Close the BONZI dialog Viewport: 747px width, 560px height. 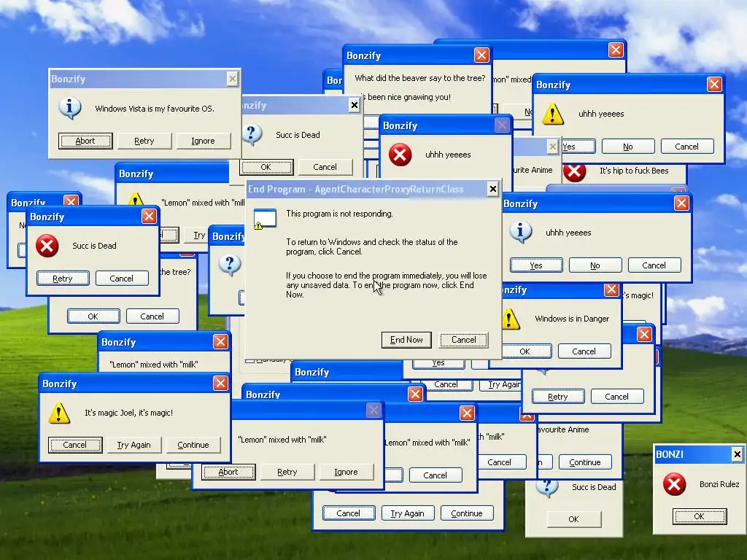[737, 454]
